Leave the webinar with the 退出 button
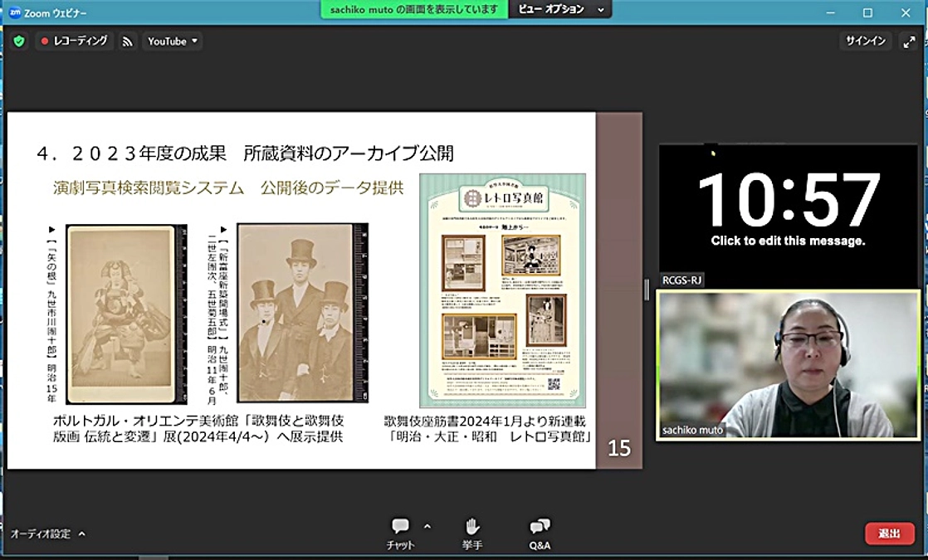Viewport: 928px width, 560px height. 890,533
